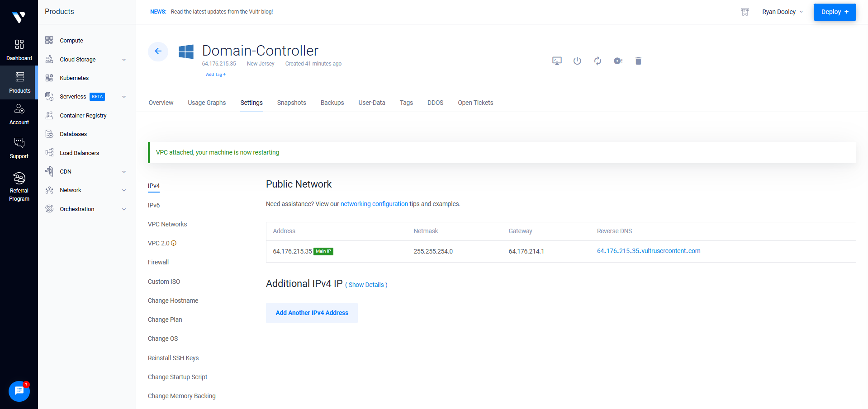The image size is (868, 409).
Task: Click the Databases icon
Action: tap(49, 134)
